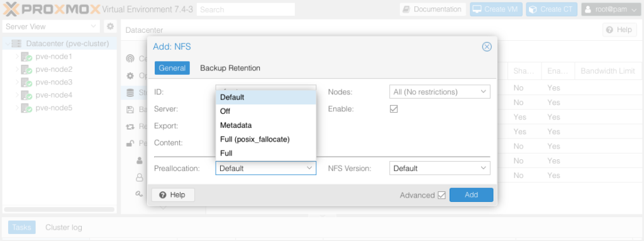
Task: Click the Storage database menu icon
Action: pyautogui.click(x=130, y=93)
